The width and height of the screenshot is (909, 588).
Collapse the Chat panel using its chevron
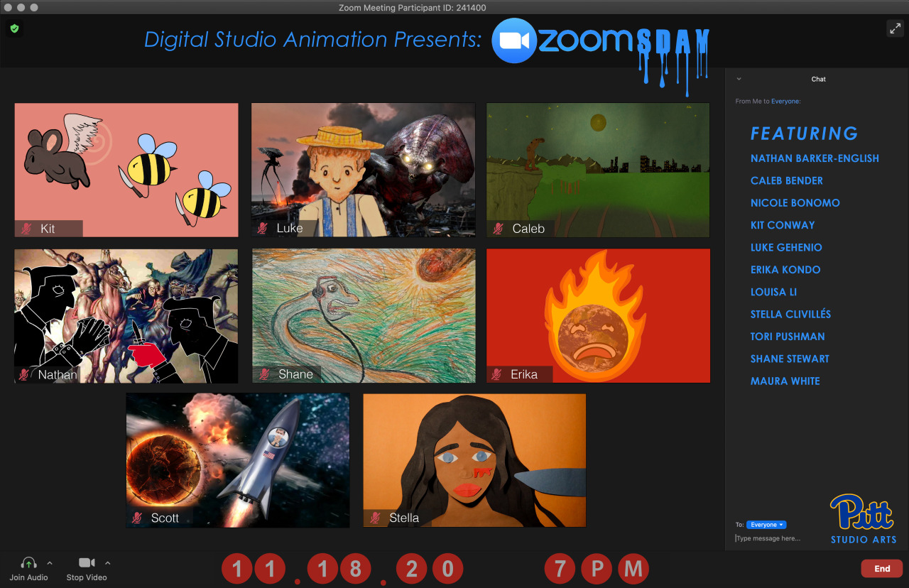pos(739,80)
